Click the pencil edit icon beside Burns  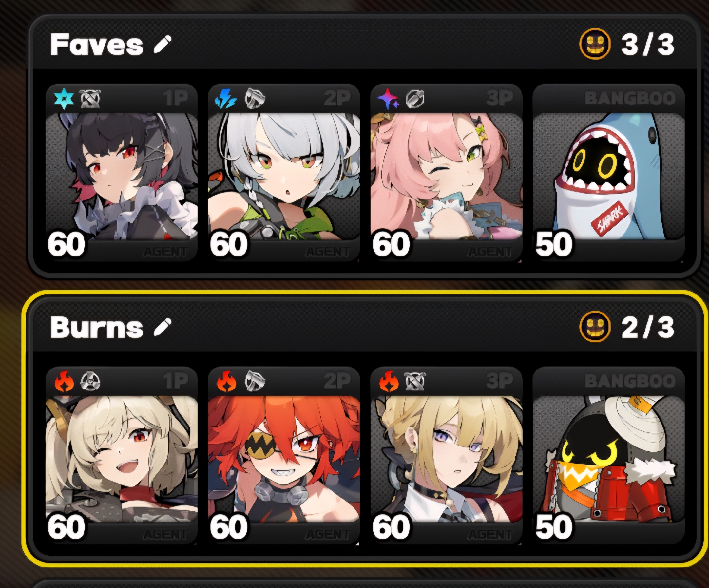[163, 327]
